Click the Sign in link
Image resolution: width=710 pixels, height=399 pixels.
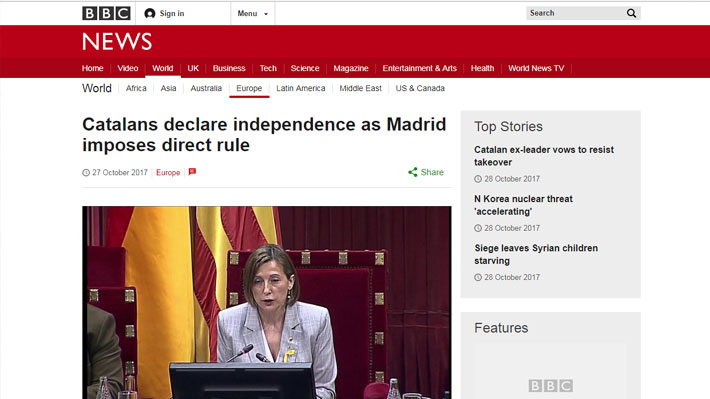[172, 14]
